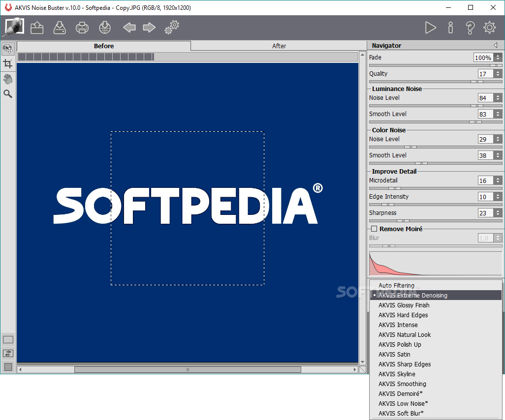The width and height of the screenshot is (505, 420).
Task: Open an image file with the open icon
Action: click(37, 28)
